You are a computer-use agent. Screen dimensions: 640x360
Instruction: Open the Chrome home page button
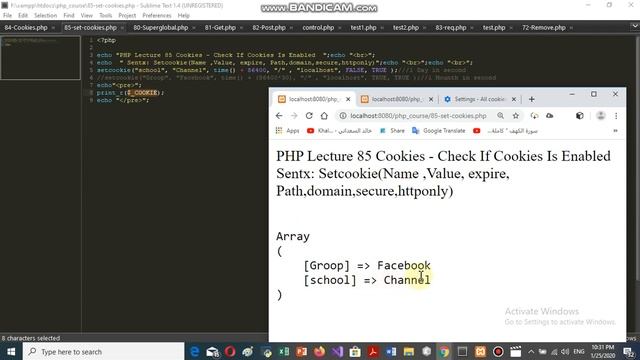point(324,116)
